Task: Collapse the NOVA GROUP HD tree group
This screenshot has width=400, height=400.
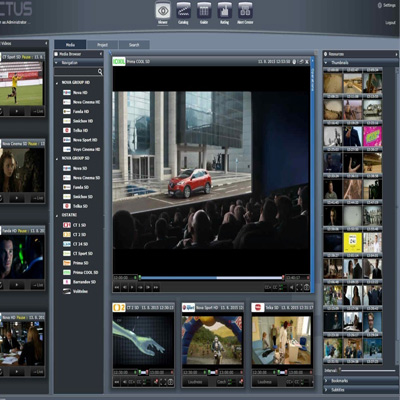Action: (x=57, y=83)
